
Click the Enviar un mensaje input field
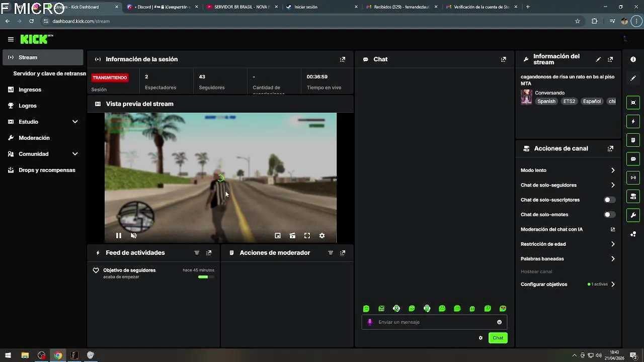[x=434, y=322]
